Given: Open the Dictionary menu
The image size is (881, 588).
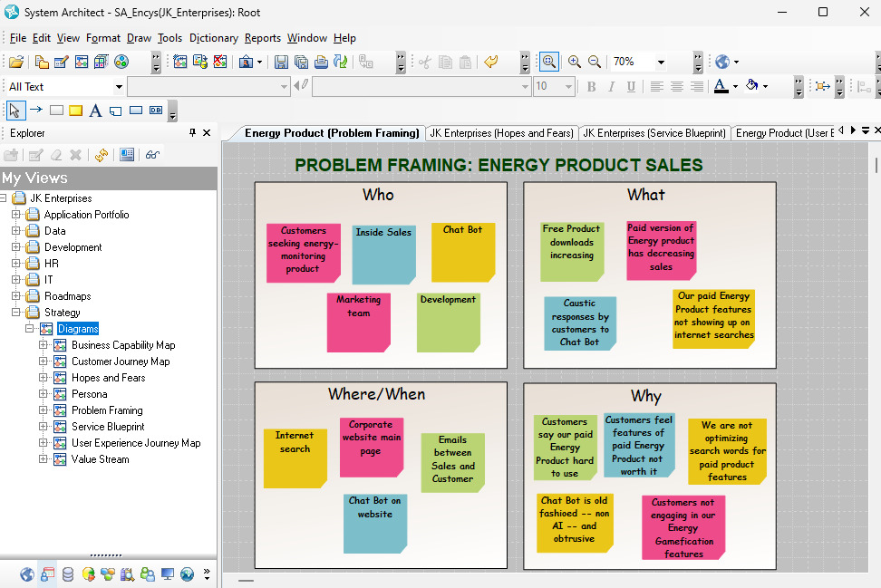Looking at the screenshot, I should pyautogui.click(x=214, y=38).
